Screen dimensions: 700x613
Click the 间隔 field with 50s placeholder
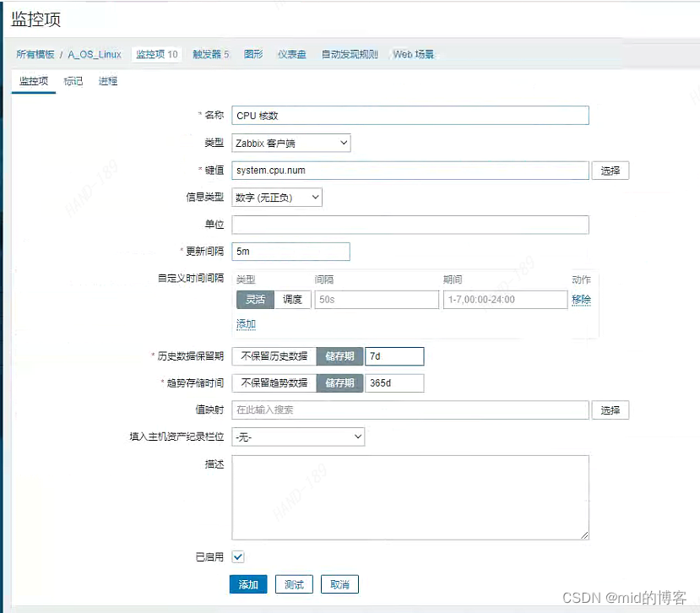[x=377, y=300]
